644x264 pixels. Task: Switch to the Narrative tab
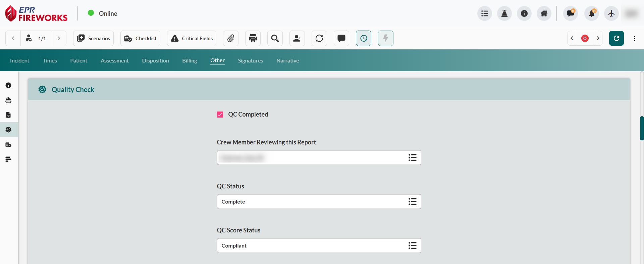pos(287,60)
